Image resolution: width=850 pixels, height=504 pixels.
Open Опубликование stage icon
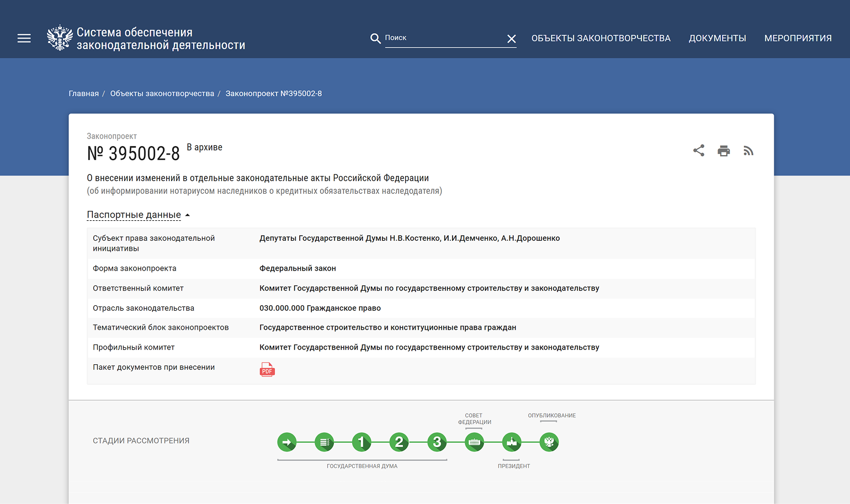pyautogui.click(x=549, y=442)
